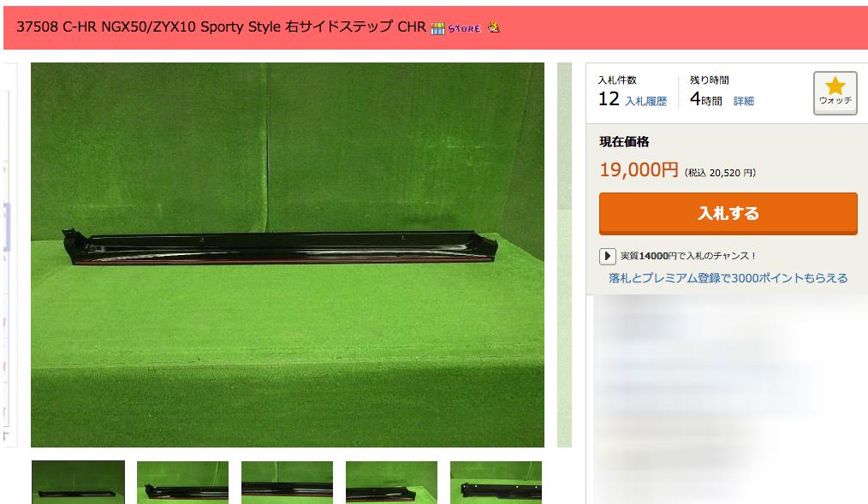This screenshot has height=504, width=868.
Task: Select the fifth thumbnail showing part underside
Action: [x=496, y=483]
